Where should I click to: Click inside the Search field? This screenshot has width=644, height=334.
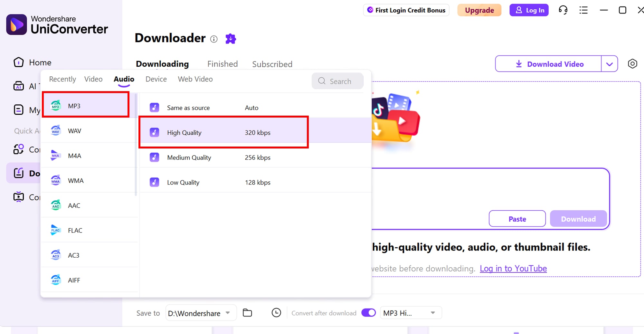340,81
